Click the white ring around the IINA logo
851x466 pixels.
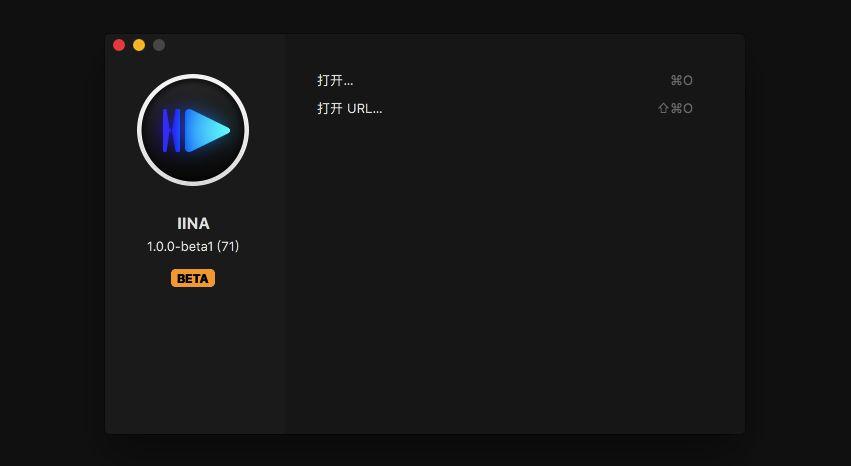coord(193,76)
